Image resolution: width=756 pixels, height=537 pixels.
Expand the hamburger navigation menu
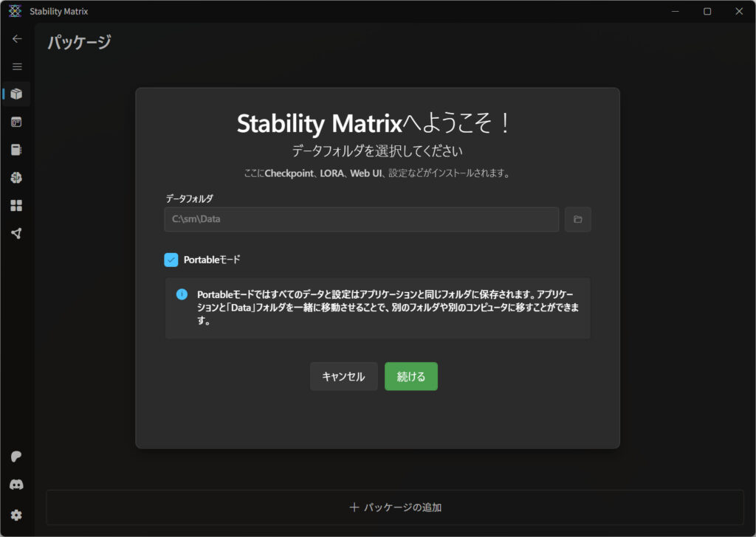[x=17, y=66]
